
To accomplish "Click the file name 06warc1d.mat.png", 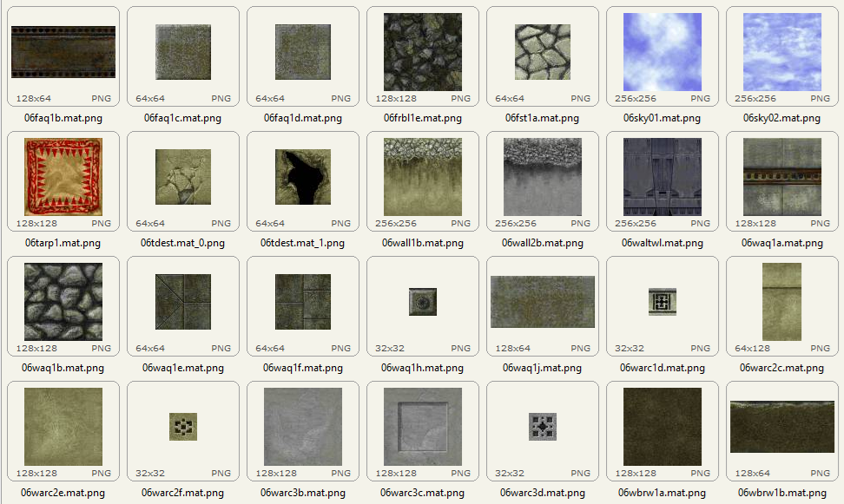I will (662, 368).
